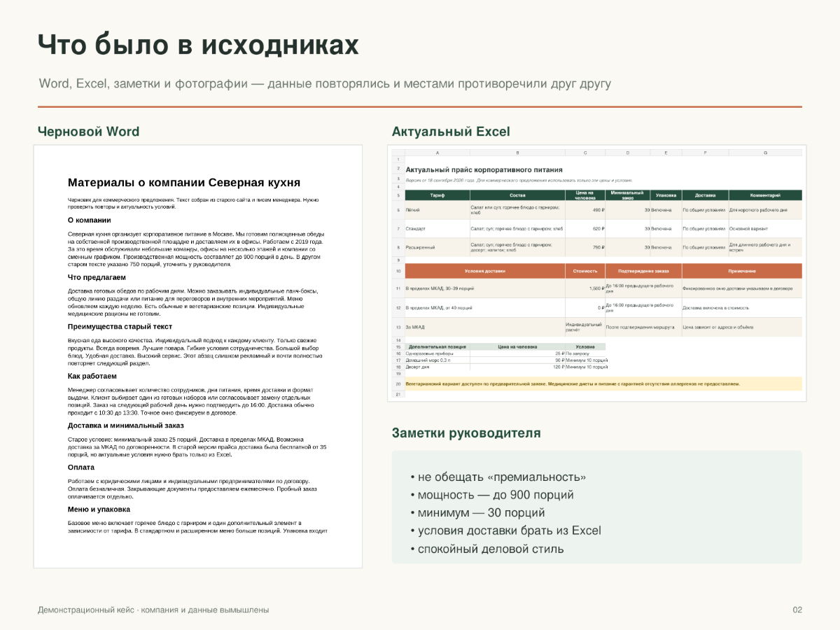Click the "О компании" heading in the Word draft
The image size is (840, 630).
(89, 220)
